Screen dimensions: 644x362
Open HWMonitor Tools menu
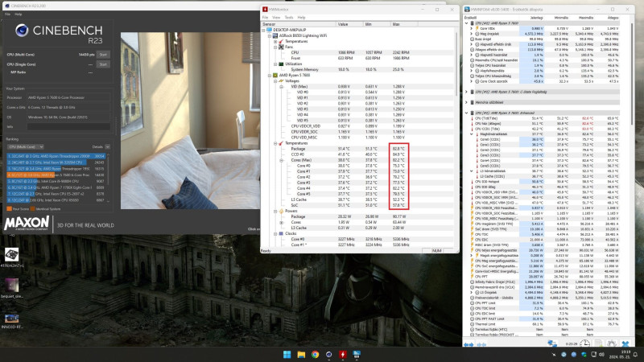pos(289,18)
